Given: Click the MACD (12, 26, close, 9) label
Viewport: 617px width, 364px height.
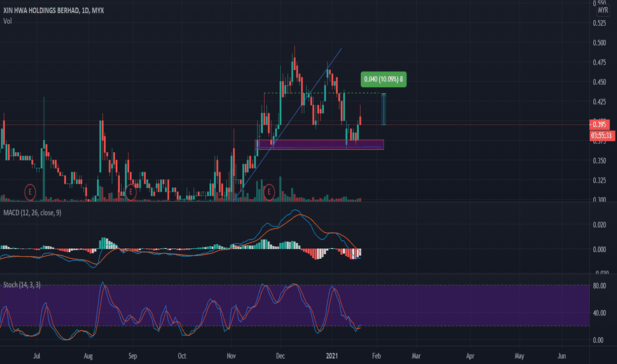Looking at the screenshot, I should coord(32,213).
